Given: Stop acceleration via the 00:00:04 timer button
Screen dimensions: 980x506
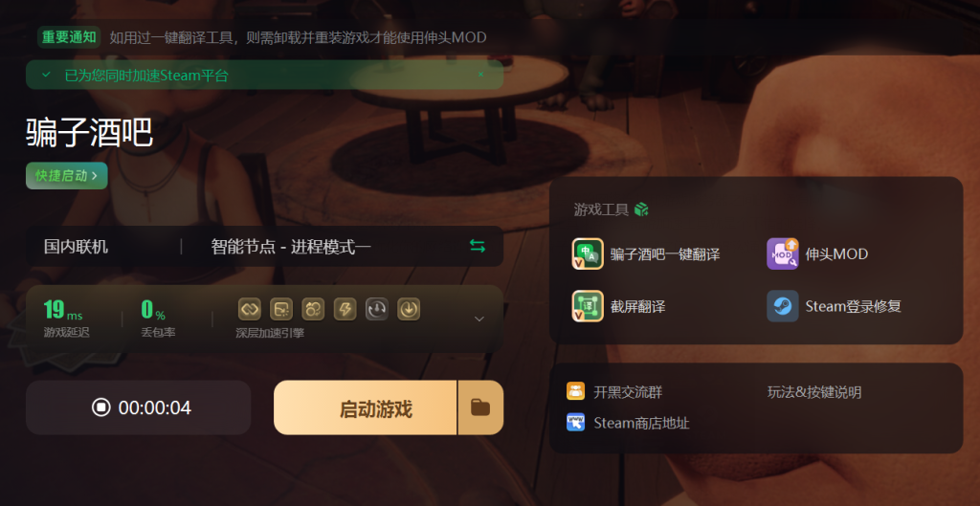Looking at the screenshot, I should (138, 407).
